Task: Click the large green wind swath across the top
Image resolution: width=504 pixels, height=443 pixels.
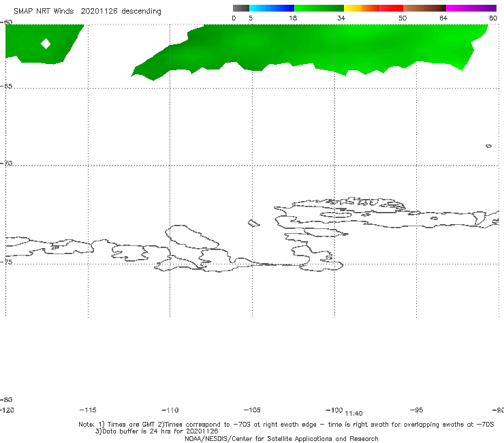Action: 309,48
